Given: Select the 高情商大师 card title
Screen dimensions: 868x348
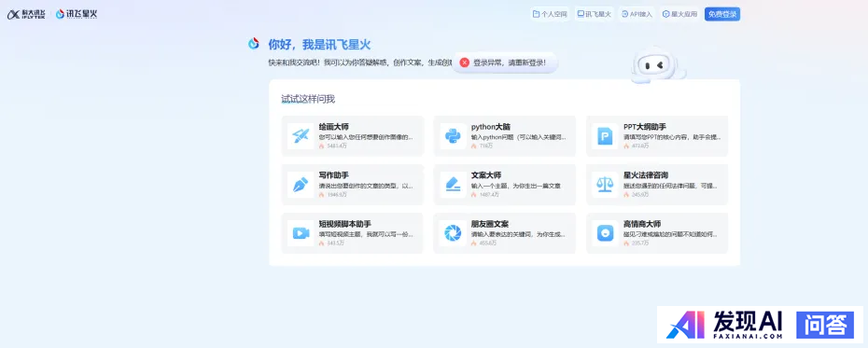Looking at the screenshot, I should point(642,224).
